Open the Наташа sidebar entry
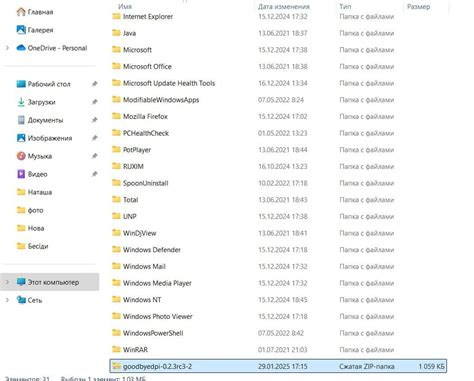 tap(40, 192)
